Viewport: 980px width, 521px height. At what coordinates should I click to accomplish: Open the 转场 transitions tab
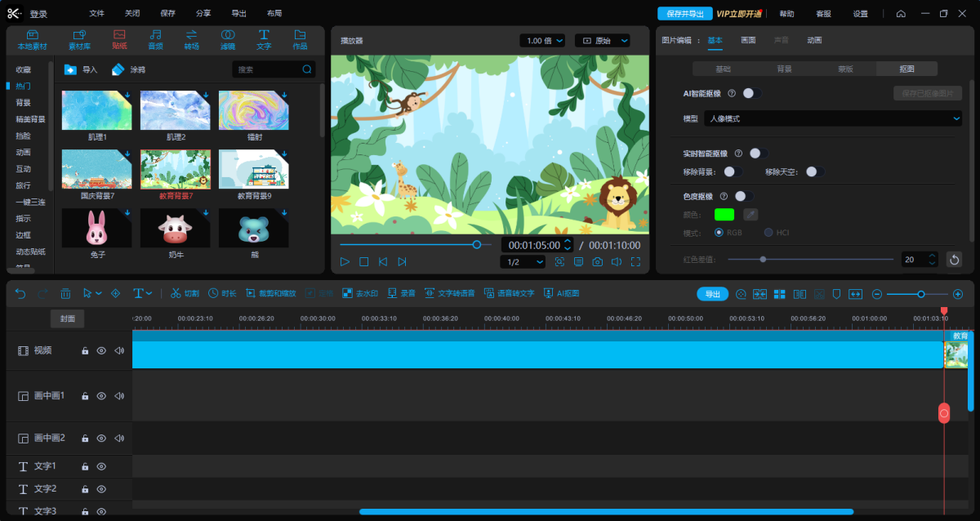click(x=192, y=40)
